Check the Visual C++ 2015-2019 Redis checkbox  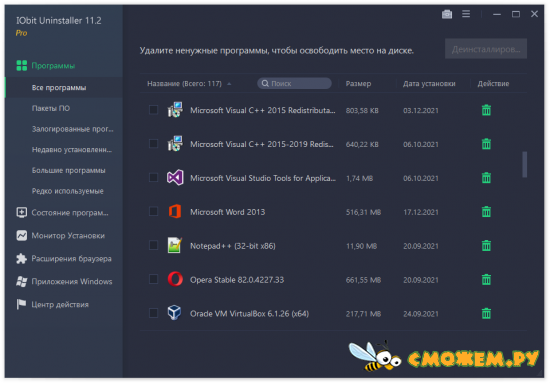pyautogui.click(x=153, y=143)
